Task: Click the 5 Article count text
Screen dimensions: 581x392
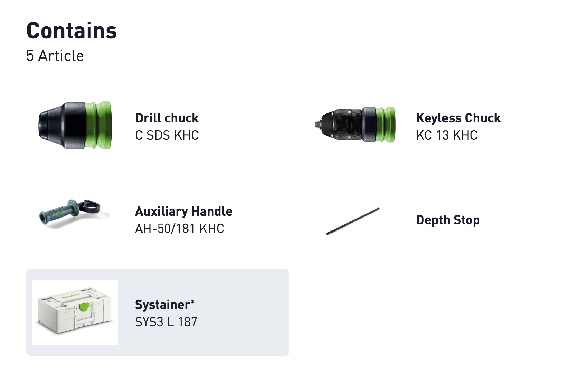Action: pos(55,56)
